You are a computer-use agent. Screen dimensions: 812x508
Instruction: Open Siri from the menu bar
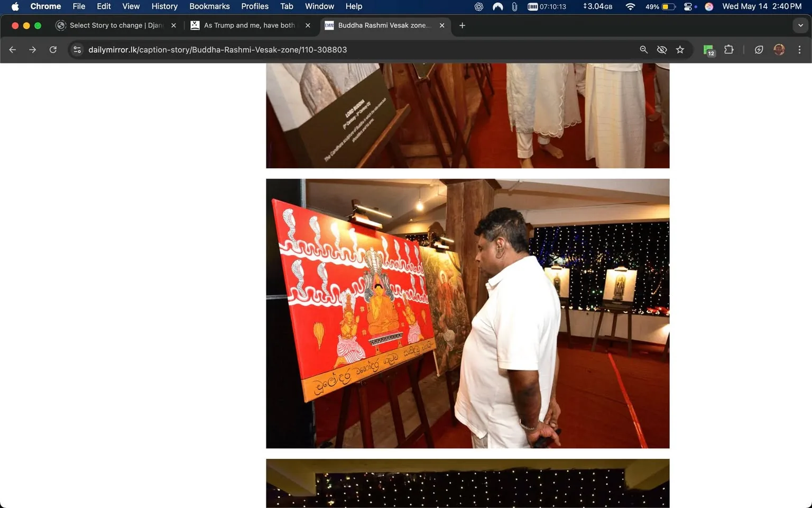[x=709, y=6]
